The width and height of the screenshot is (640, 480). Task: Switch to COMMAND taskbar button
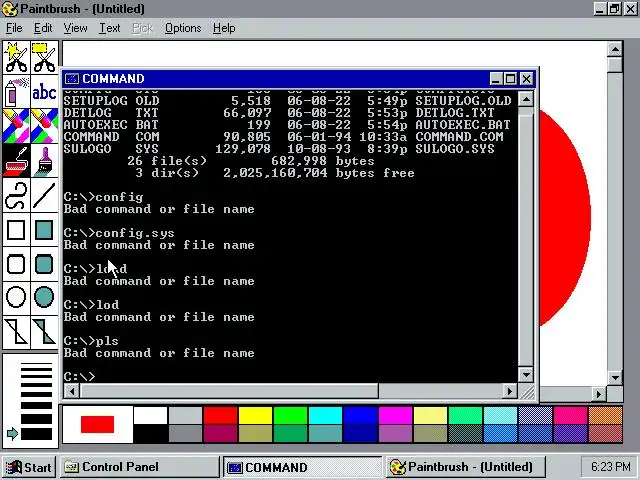coord(302,467)
